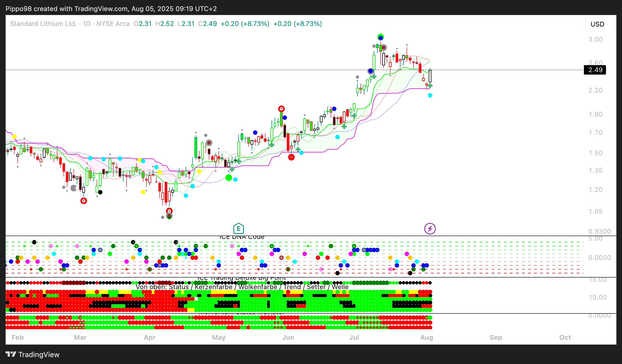Select the ICE DNA Code indicator title

click(x=242, y=237)
